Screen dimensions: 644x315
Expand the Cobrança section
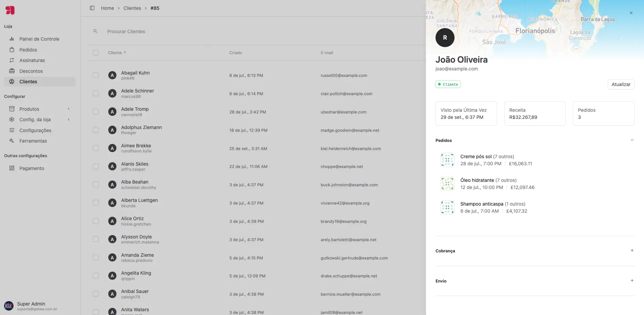(x=632, y=251)
